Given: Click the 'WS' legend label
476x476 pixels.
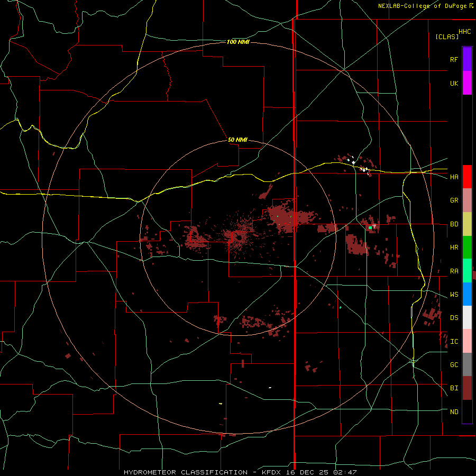Looking at the screenshot, I should pos(454,295).
